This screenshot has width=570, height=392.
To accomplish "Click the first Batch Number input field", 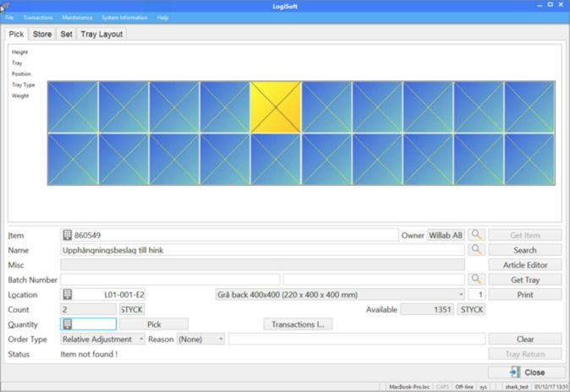I will pos(170,280).
